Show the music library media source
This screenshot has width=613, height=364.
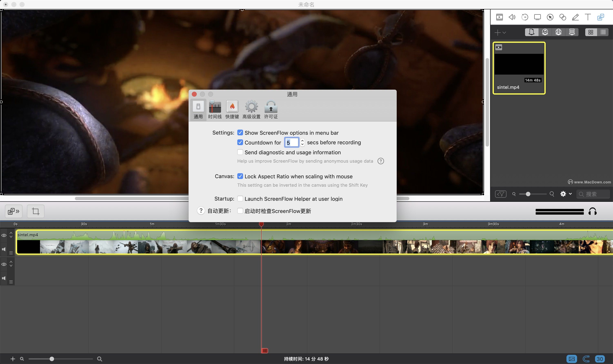(x=545, y=32)
